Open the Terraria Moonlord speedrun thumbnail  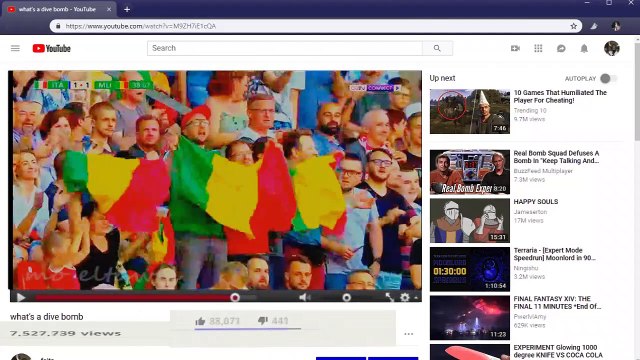[470, 269]
